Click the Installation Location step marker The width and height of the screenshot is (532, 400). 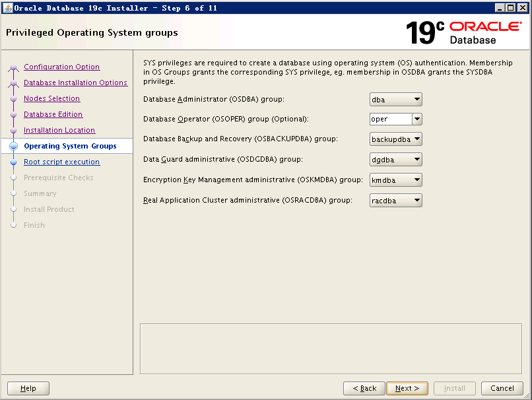click(14, 131)
